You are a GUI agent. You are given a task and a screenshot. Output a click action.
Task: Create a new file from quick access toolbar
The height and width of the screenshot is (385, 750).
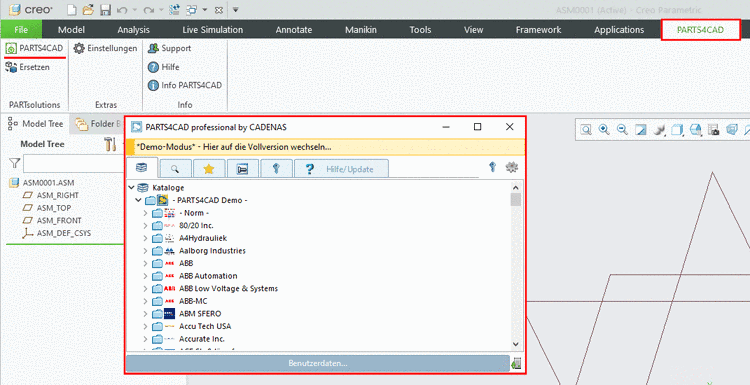[x=71, y=10]
